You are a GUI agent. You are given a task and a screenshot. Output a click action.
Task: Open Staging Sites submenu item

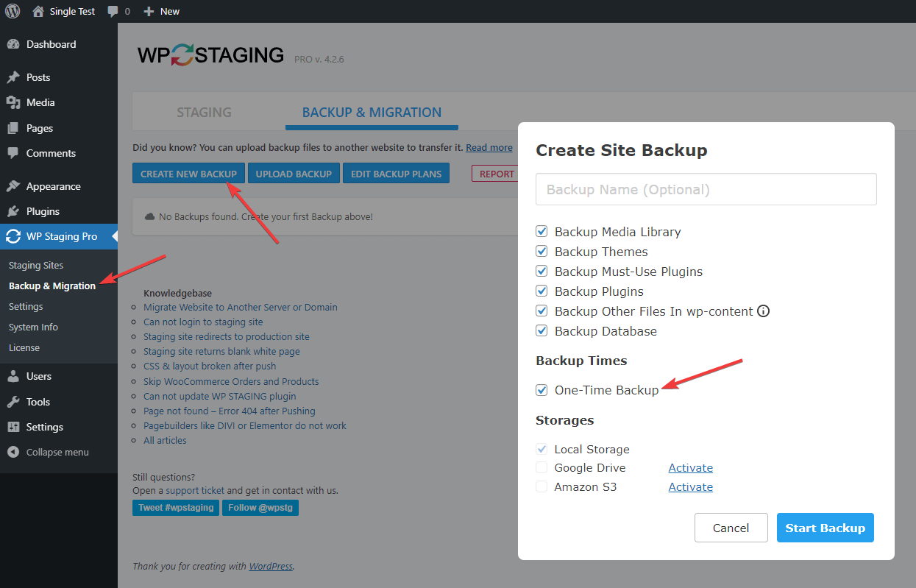pos(36,265)
